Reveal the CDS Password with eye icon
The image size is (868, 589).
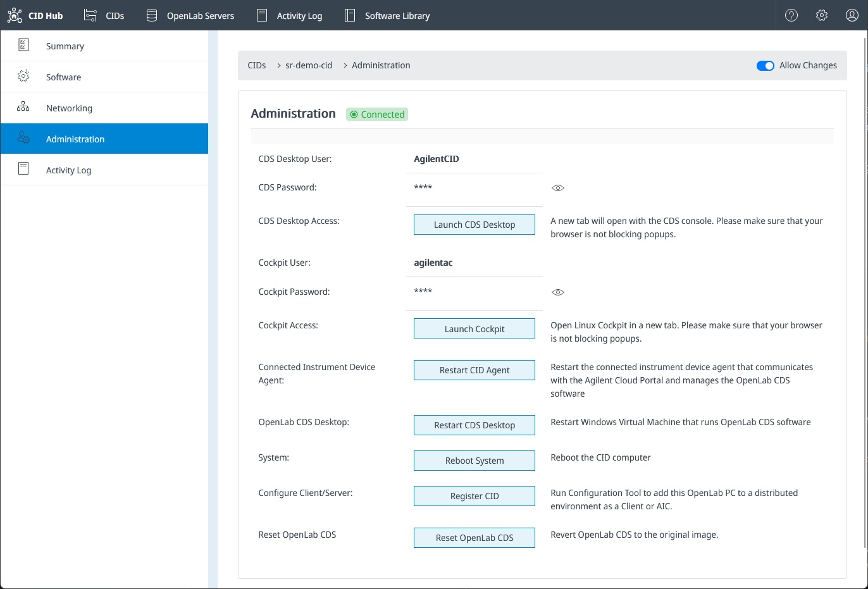coord(558,188)
